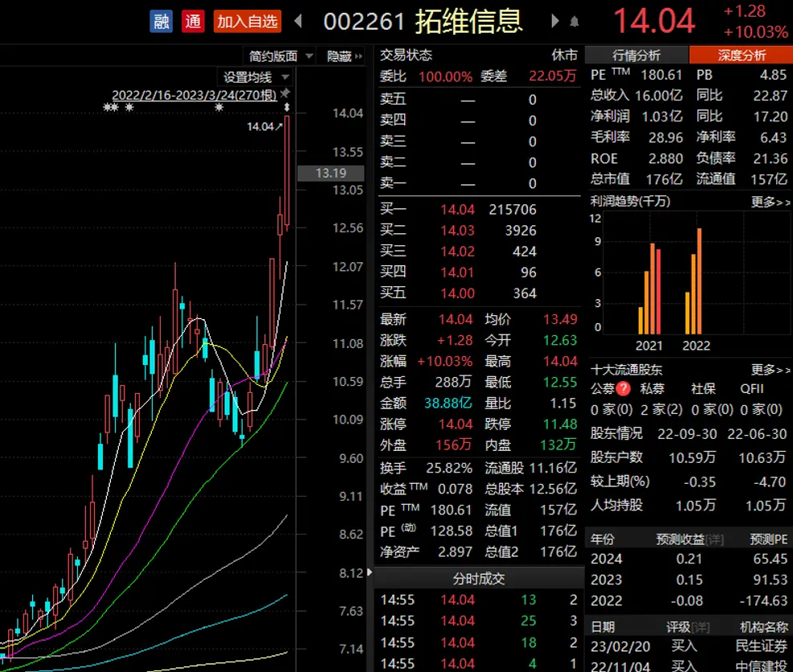Select the QFII shareholder category

751,388
